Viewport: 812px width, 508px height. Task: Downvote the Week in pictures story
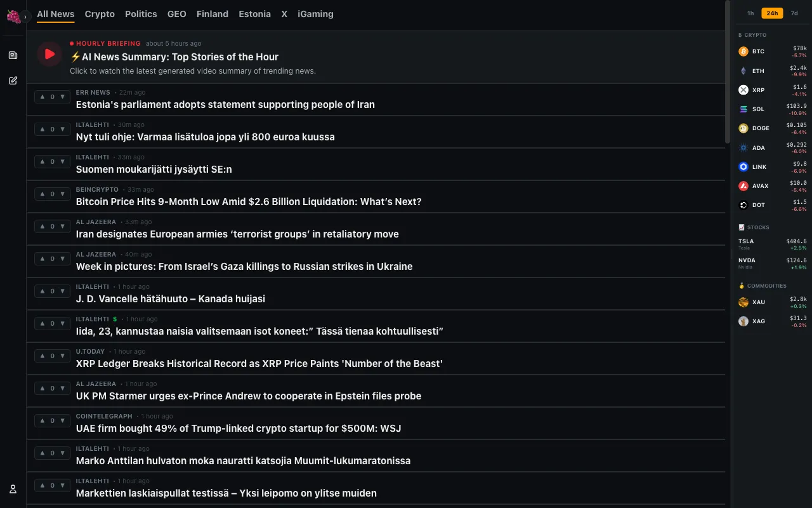tap(62, 259)
